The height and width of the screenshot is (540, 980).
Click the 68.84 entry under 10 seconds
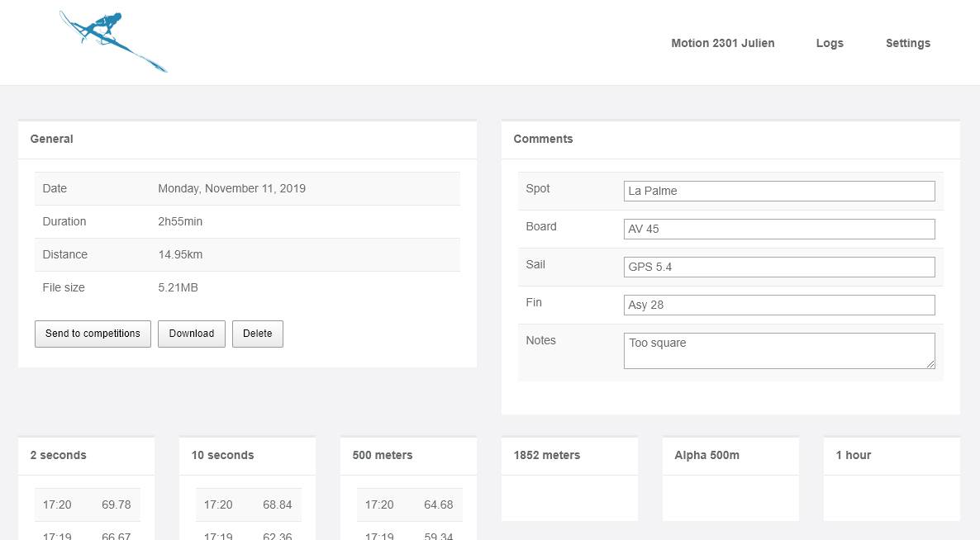point(277,504)
